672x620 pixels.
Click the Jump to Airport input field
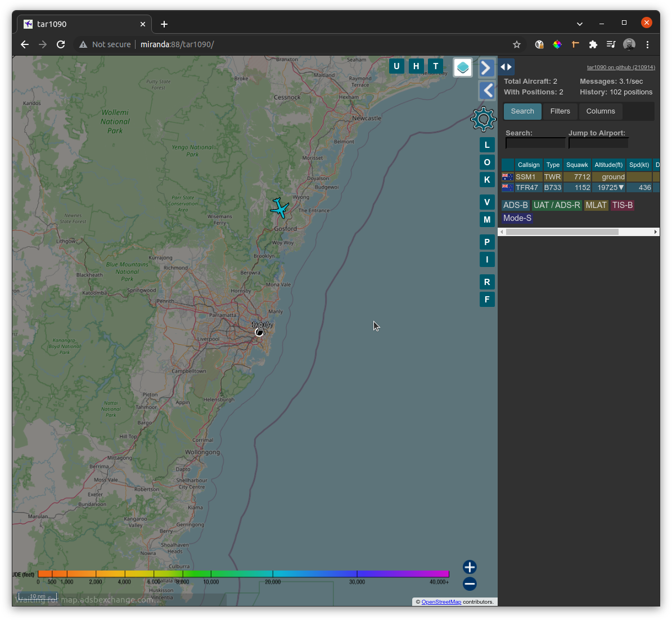[598, 143]
